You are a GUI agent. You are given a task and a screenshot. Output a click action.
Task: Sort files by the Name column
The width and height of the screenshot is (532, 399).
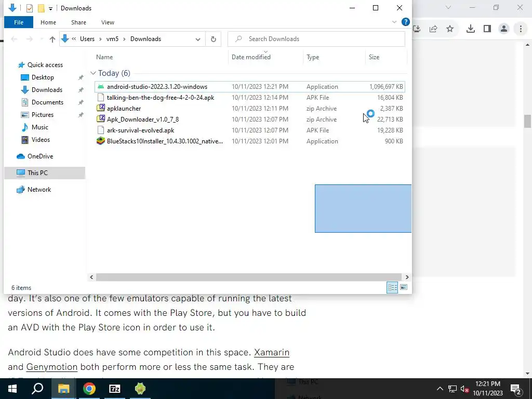104,57
